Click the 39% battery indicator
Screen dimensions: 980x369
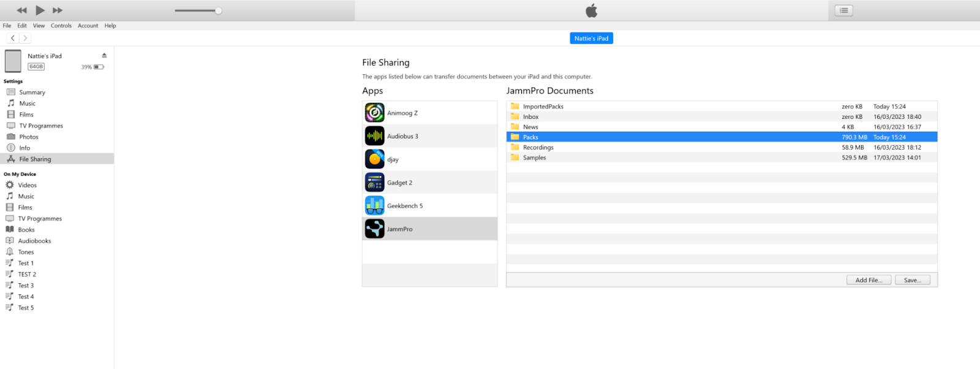coord(92,67)
